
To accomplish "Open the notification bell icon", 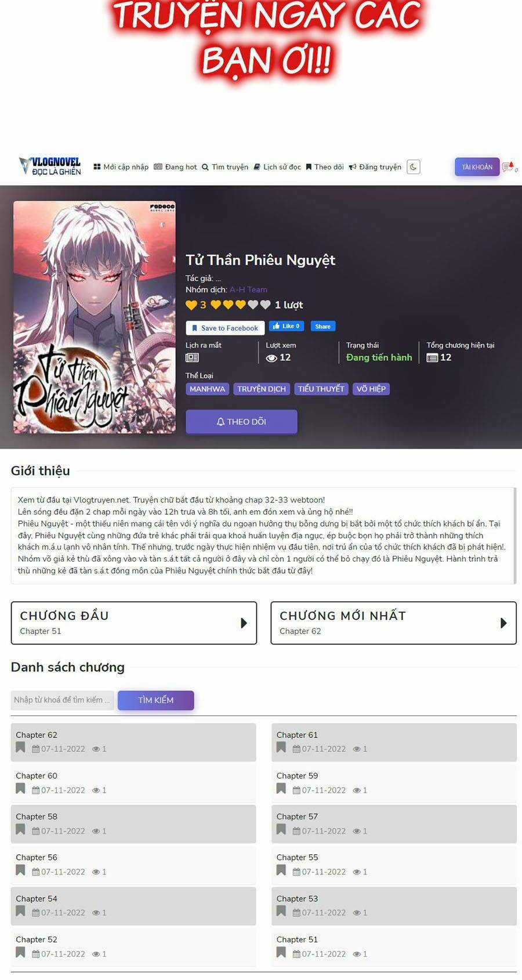I will (x=509, y=167).
